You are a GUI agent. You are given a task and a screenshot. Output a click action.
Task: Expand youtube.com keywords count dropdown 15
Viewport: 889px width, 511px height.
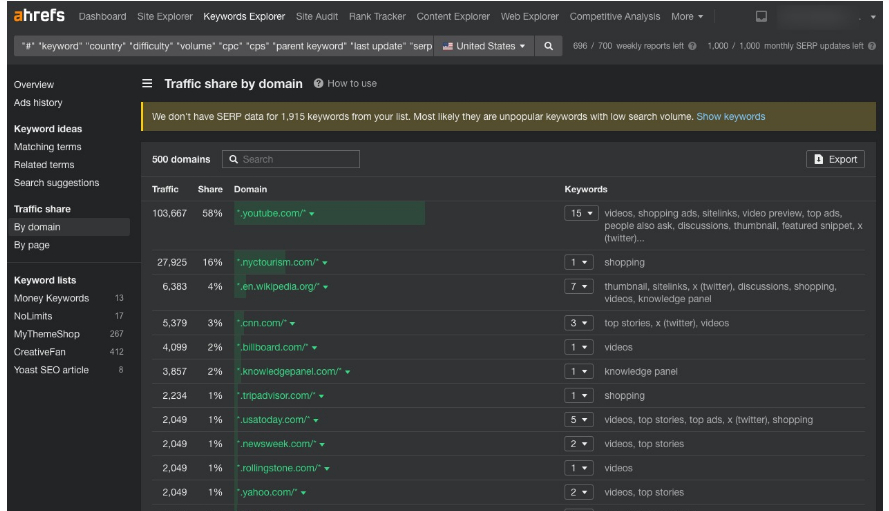[x=581, y=213]
